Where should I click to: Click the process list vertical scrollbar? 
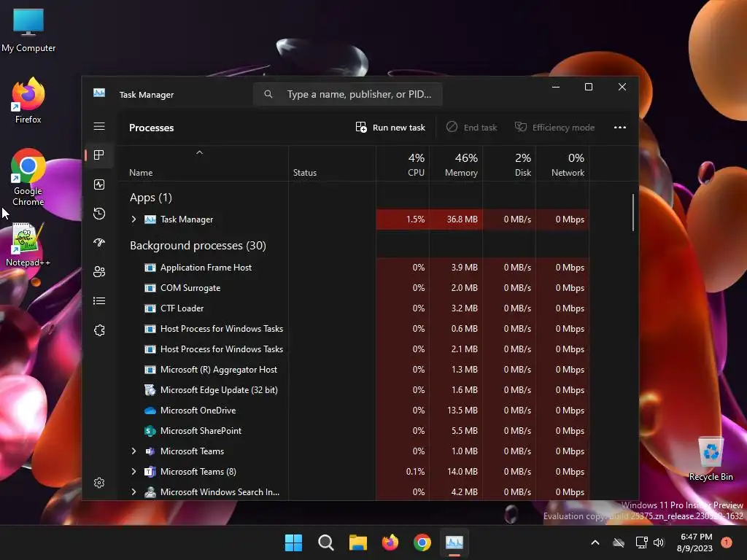(x=633, y=212)
